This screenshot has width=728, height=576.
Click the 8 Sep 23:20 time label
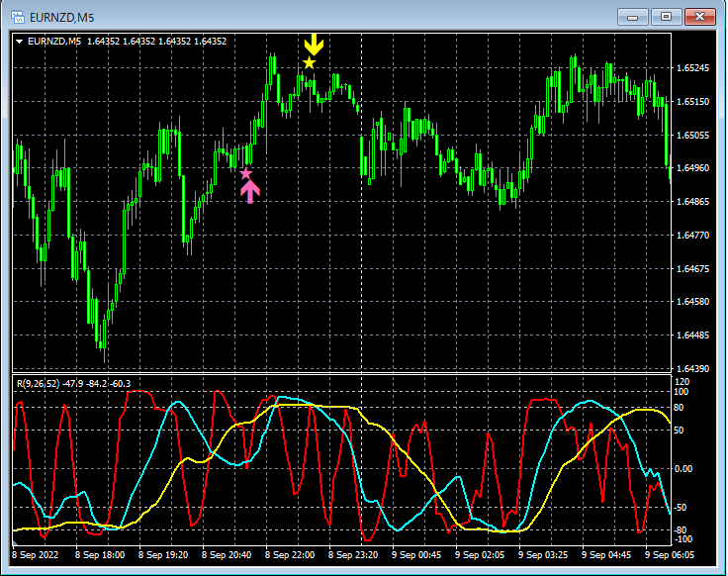[353, 555]
